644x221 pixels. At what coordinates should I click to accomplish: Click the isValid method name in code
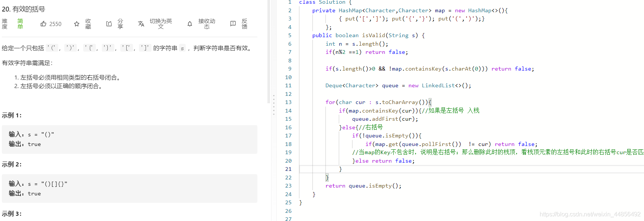(x=374, y=35)
